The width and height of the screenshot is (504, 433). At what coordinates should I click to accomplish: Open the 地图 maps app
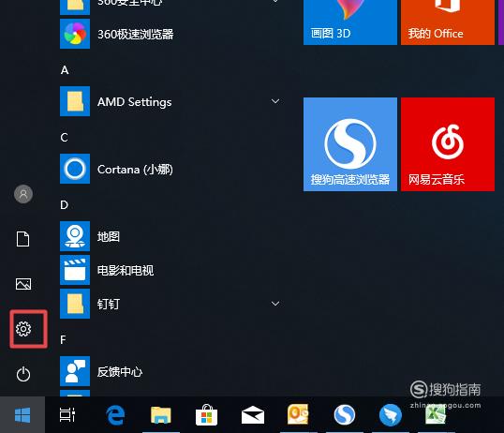pyautogui.click(x=172, y=236)
